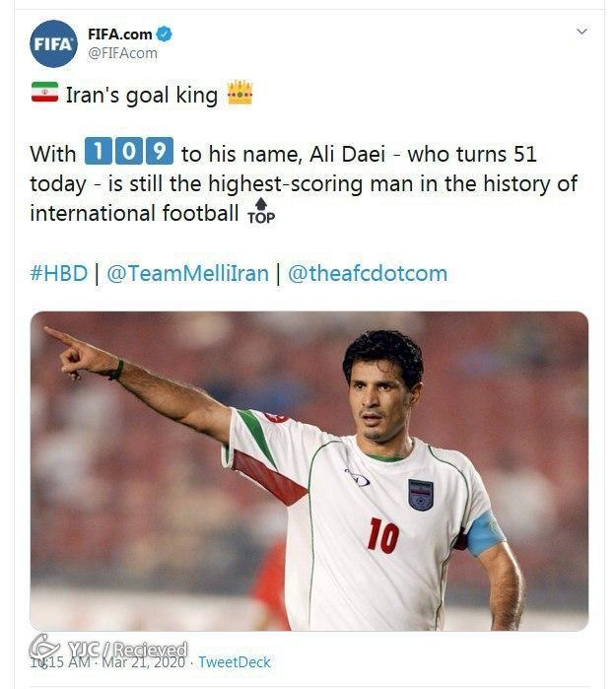Viewport: 616px width, 689px height.
Task: Click the Iran flag emoji
Action: coord(43,94)
